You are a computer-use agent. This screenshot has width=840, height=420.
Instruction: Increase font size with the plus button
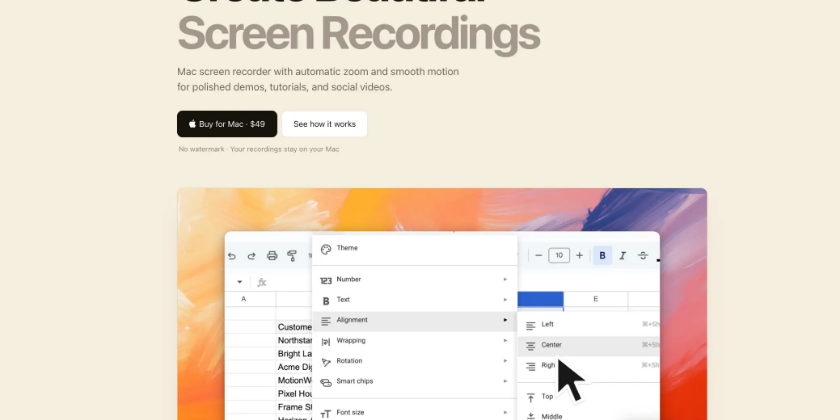click(x=579, y=256)
